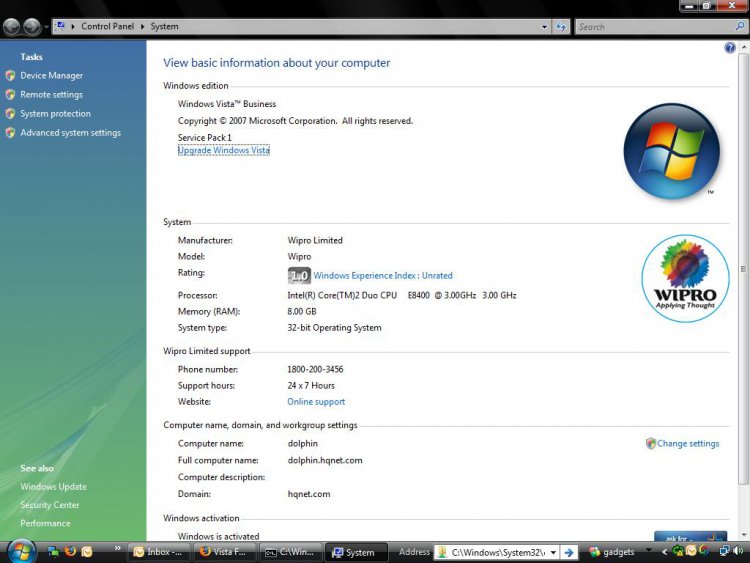
Task: Open Performance under See also
Action: 45,523
